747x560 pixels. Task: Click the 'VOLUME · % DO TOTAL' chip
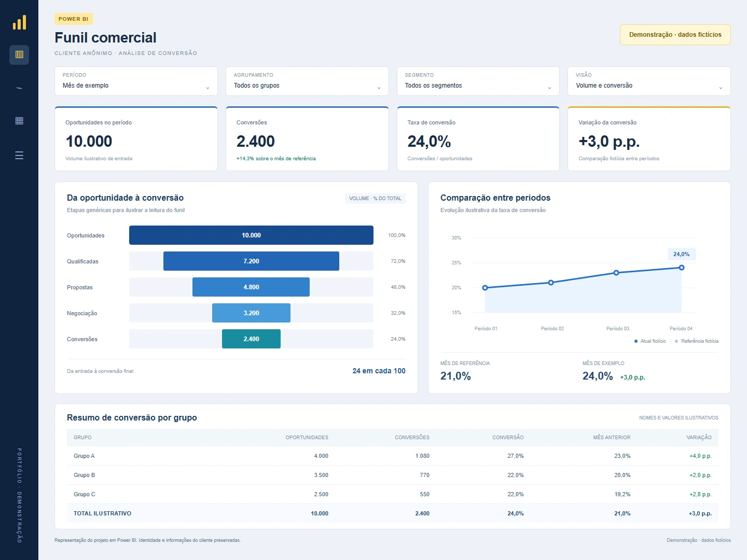(375, 199)
